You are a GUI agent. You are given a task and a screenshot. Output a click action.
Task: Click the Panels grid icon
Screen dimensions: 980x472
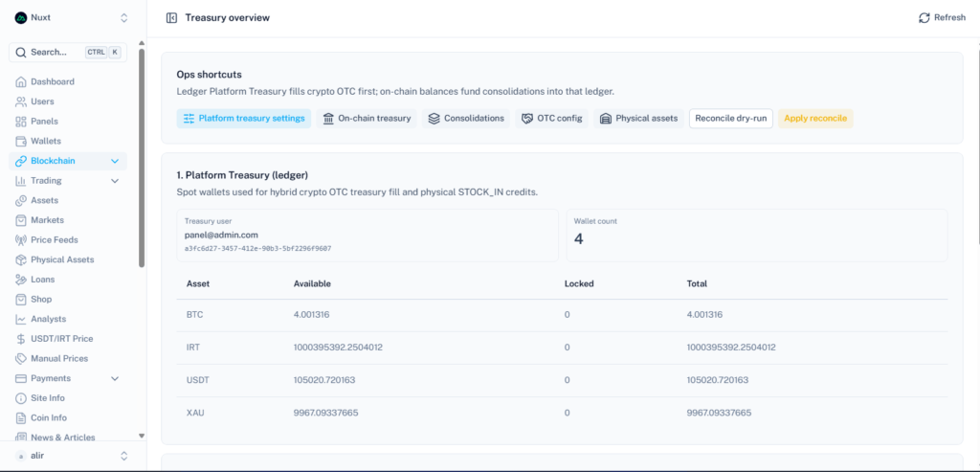(21, 122)
